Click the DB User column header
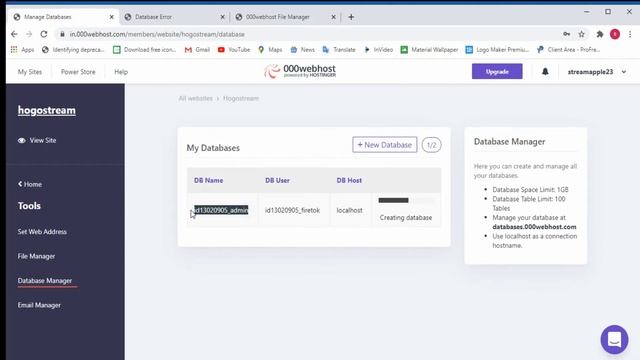 coord(278,180)
